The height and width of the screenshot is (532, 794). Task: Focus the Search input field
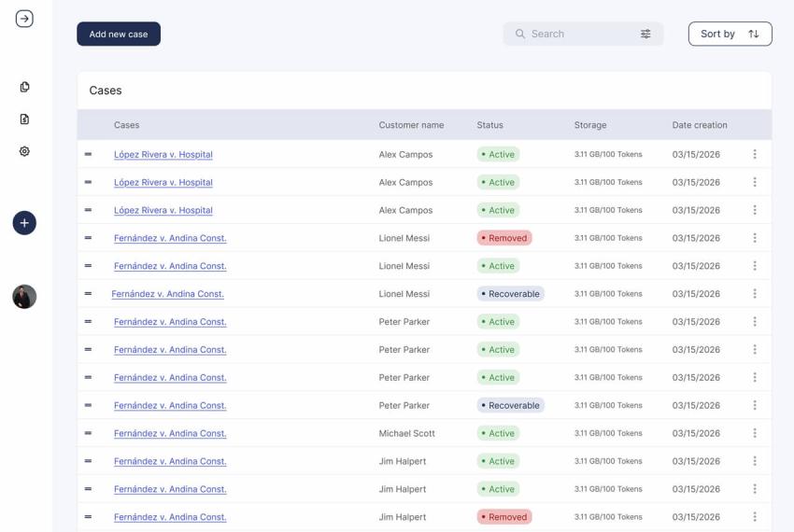click(x=583, y=34)
